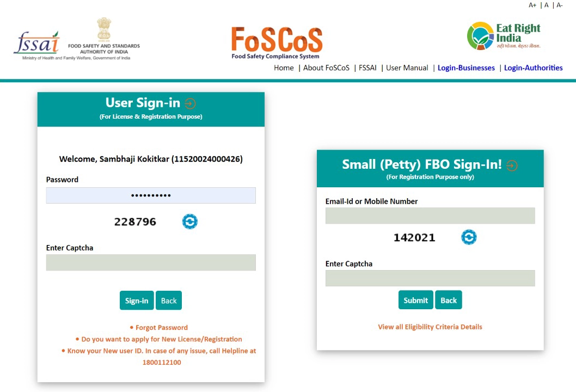Viewport: 576px width, 392px height.
Task: Open the Forgot Password link
Action: tap(162, 327)
